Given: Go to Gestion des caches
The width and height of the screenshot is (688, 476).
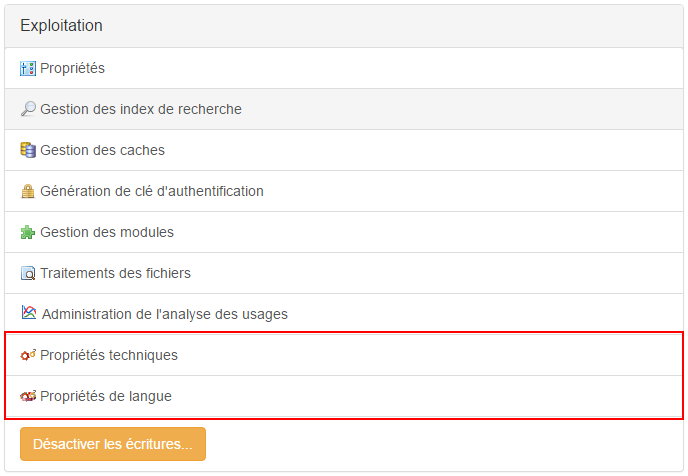Looking at the screenshot, I should (x=344, y=150).
